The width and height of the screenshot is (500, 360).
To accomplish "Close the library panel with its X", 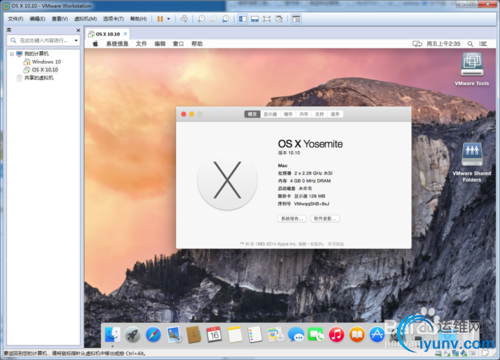I will tap(78, 30).
